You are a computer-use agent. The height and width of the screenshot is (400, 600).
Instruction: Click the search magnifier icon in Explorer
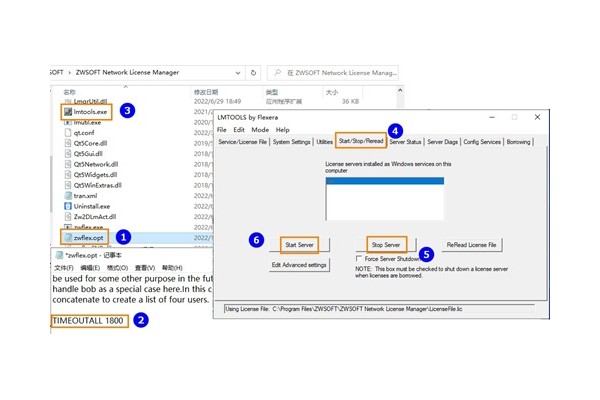coord(278,73)
